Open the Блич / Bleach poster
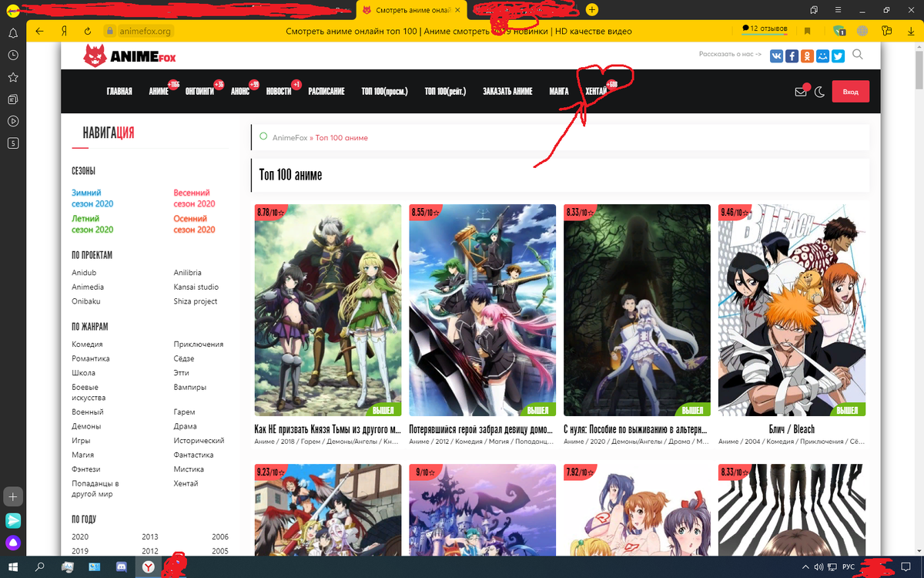The height and width of the screenshot is (578, 924). 792,310
